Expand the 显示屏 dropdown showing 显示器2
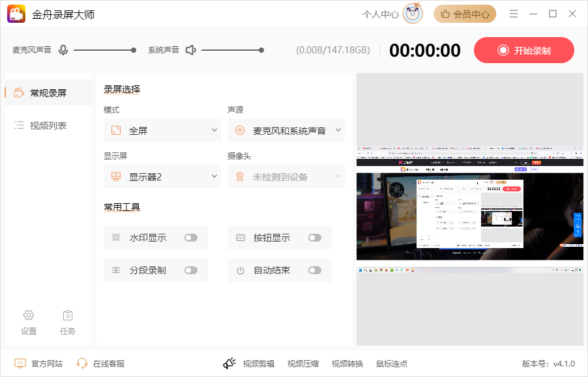The height and width of the screenshot is (377, 588). pyautogui.click(x=162, y=176)
